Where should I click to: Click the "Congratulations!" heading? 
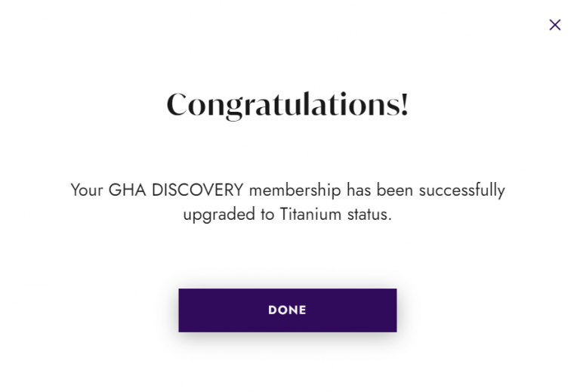(x=287, y=104)
